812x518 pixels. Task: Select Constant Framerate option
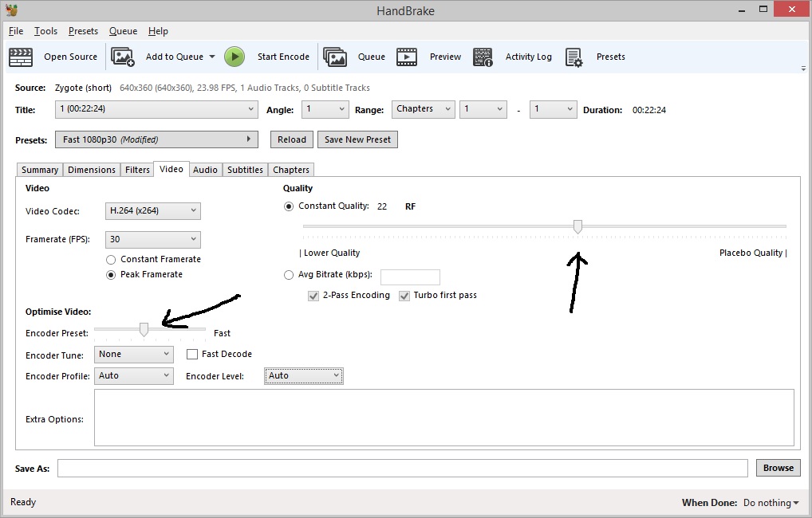click(x=110, y=260)
